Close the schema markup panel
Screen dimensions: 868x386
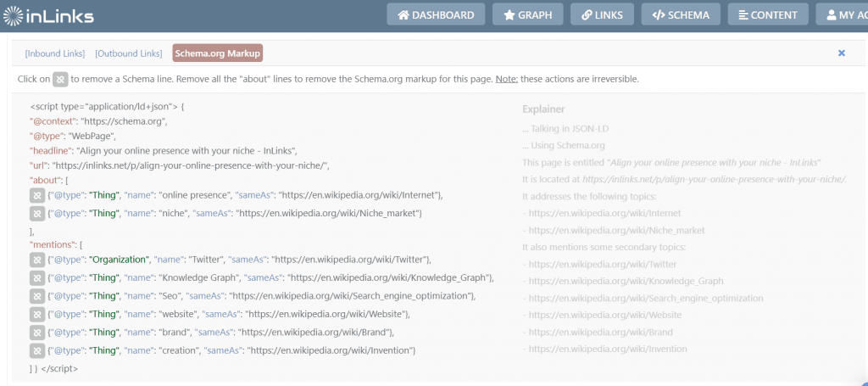tap(842, 53)
